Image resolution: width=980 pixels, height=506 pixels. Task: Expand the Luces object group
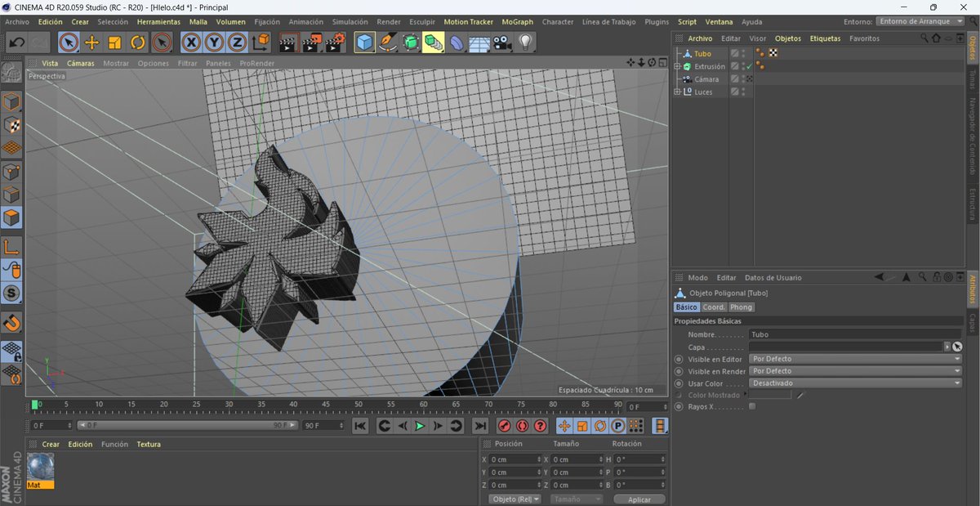pyautogui.click(x=677, y=92)
